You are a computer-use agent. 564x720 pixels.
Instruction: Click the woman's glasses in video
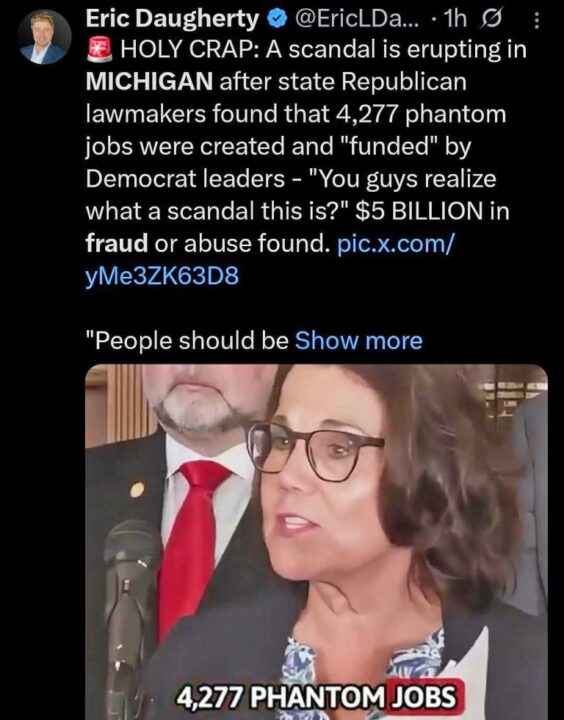coord(316,451)
